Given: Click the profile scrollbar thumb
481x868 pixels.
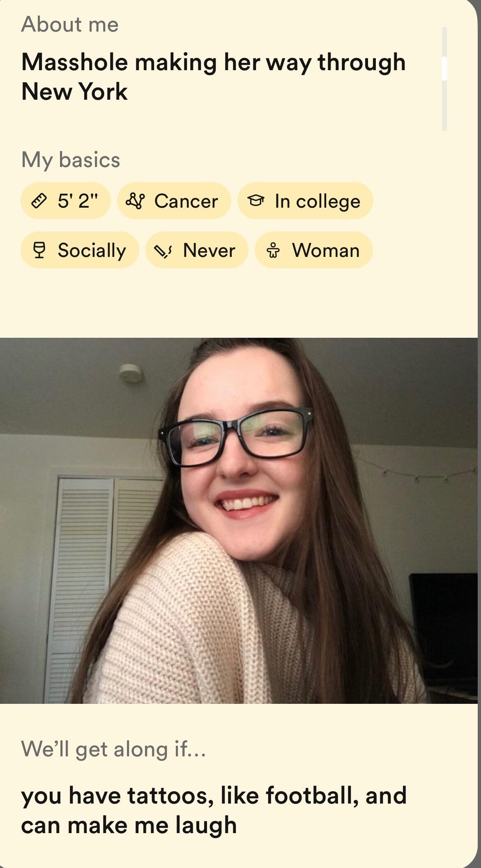Looking at the screenshot, I should (444, 69).
